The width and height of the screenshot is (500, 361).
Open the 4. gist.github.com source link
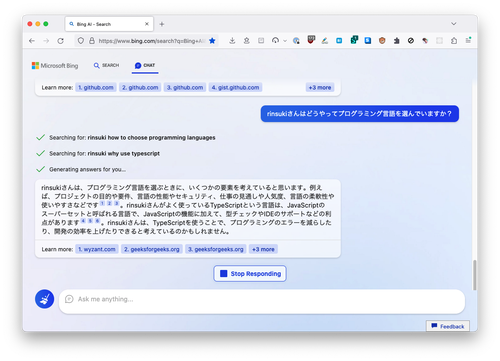pos(235,87)
